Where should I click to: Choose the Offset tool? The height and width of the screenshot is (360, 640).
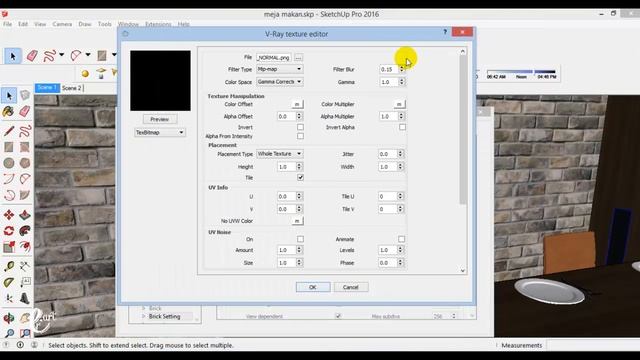(25, 247)
